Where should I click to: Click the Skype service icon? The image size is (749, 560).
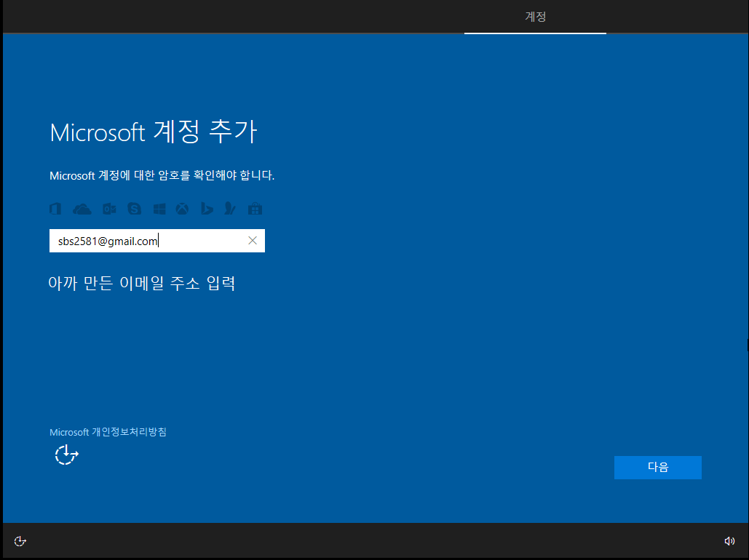[x=134, y=209]
